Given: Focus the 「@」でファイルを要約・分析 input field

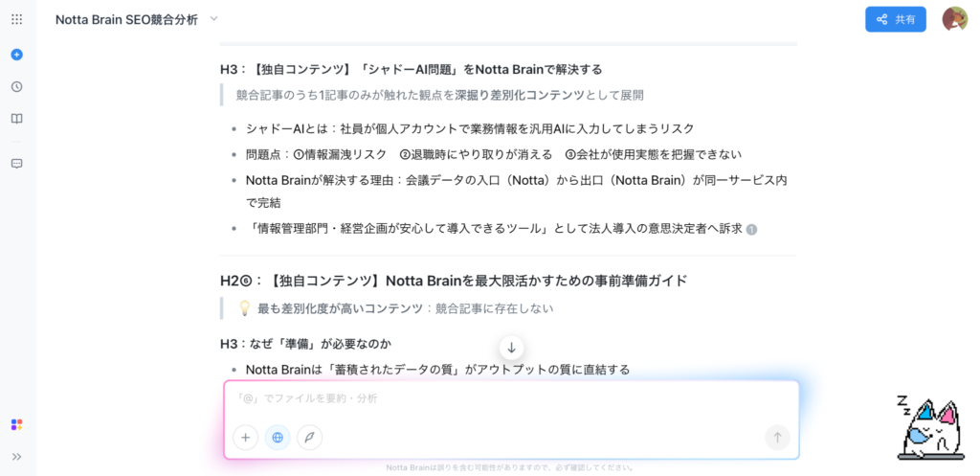Looking at the screenshot, I should tap(511, 398).
